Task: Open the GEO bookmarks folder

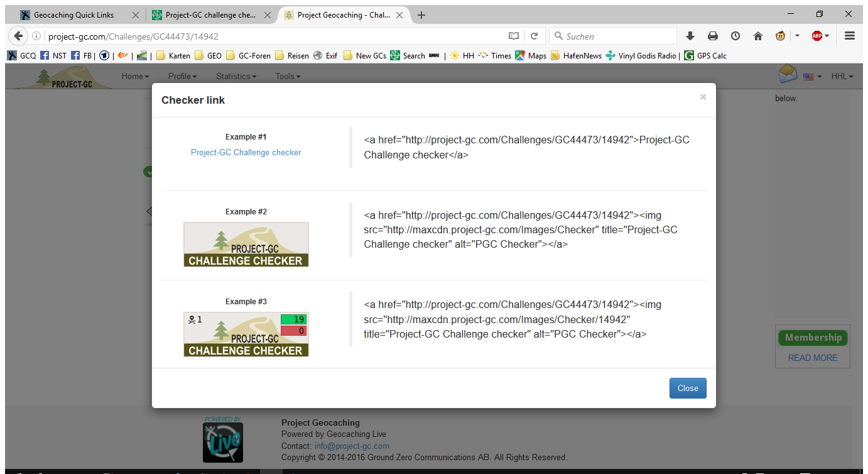Action: (208, 56)
